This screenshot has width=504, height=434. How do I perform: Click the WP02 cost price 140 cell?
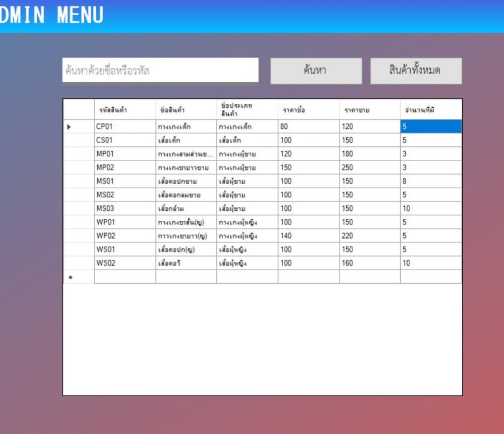click(x=309, y=236)
